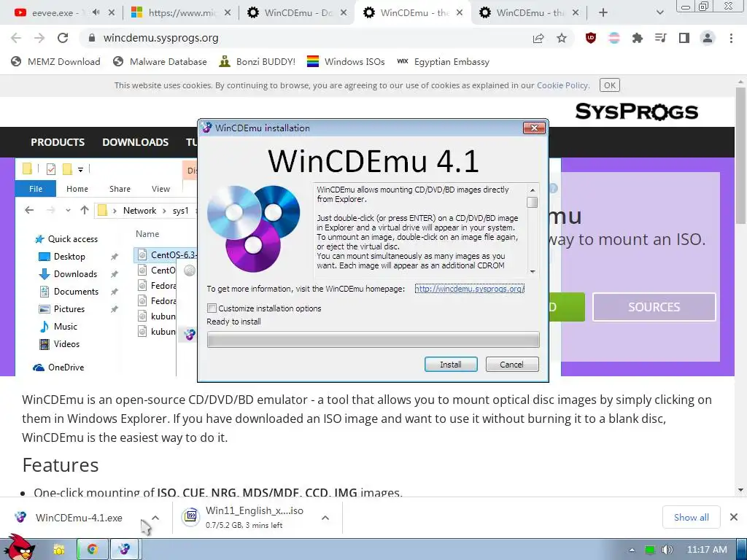This screenshot has width=747, height=560.
Task: Open the wincdemu.sysprogs.org homepage link in installer
Action: tap(469, 289)
